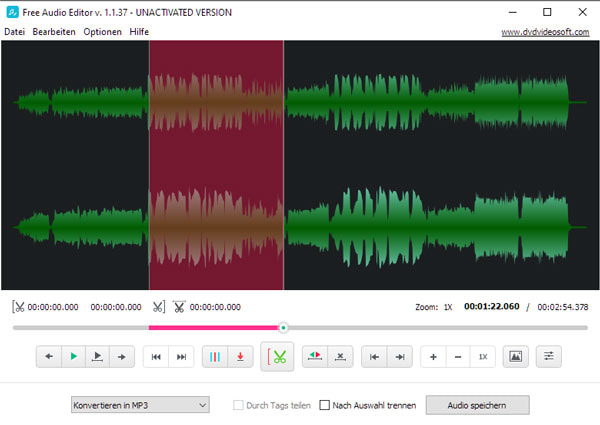Open the audio settings sliders button
Viewport: 600px width, 425px height.
[x=548, y=356]
